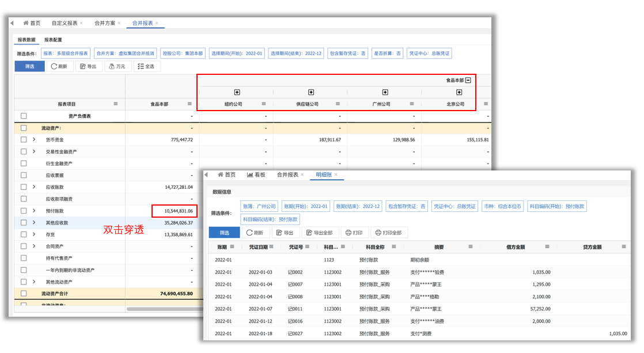The height and width of the screenshot is (353, 644).
Task: Expand the 其他流动资产 row chevron
Action: pyautogui.click(x=34, y=282)
